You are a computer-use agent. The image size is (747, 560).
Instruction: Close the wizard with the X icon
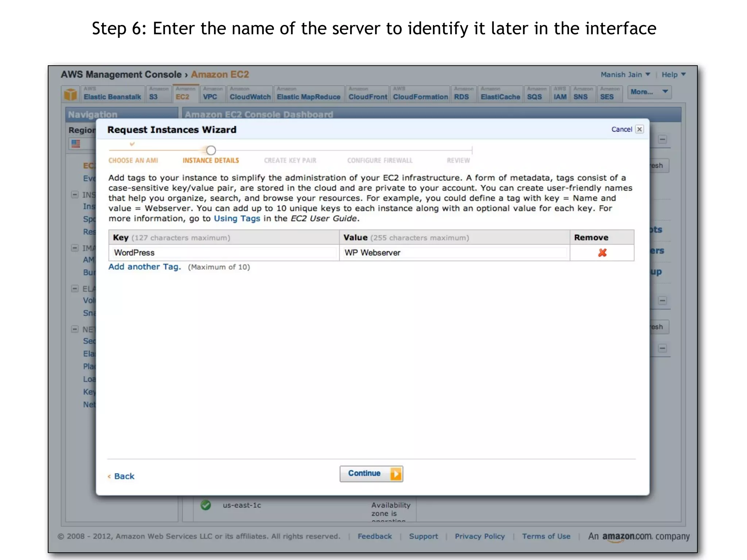639,129
